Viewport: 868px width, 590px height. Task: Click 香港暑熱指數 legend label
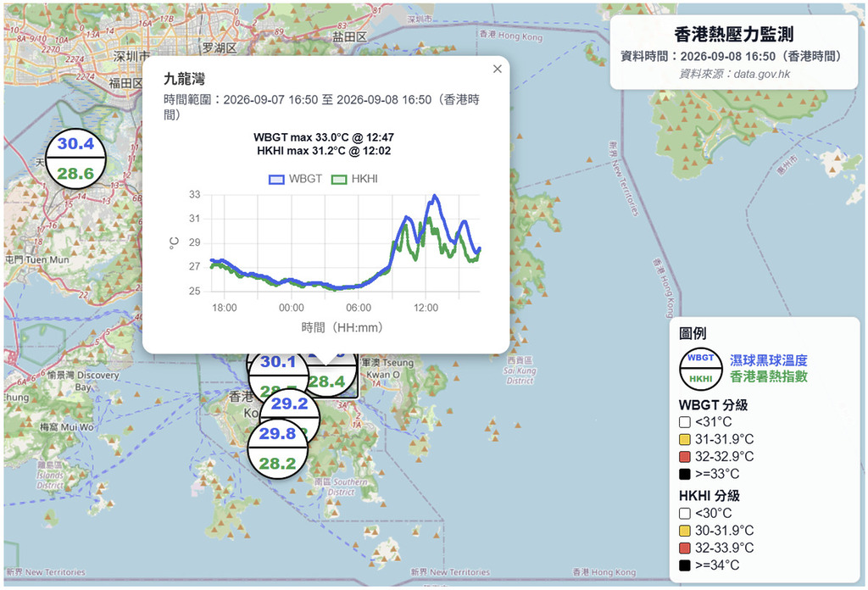click(768, 377)
